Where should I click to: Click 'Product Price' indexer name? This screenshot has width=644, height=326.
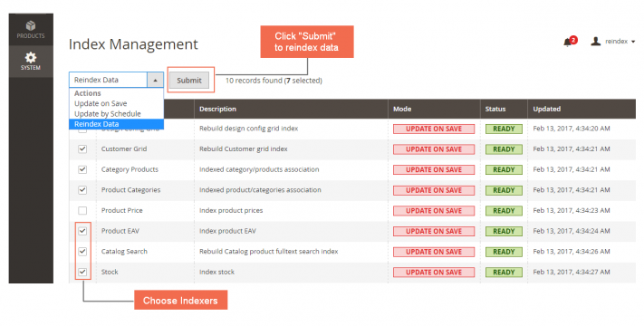(x=122, y=210)
